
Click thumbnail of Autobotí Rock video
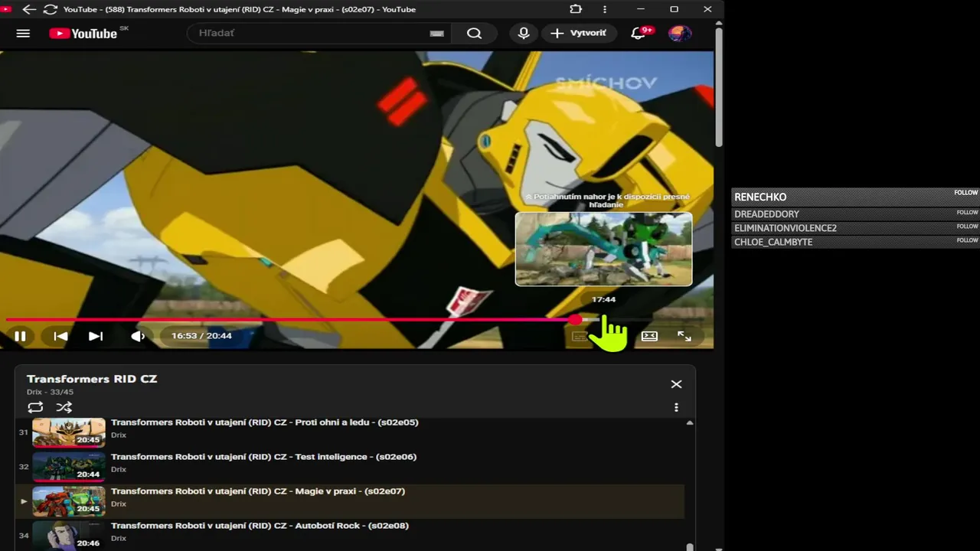point(69,535)
